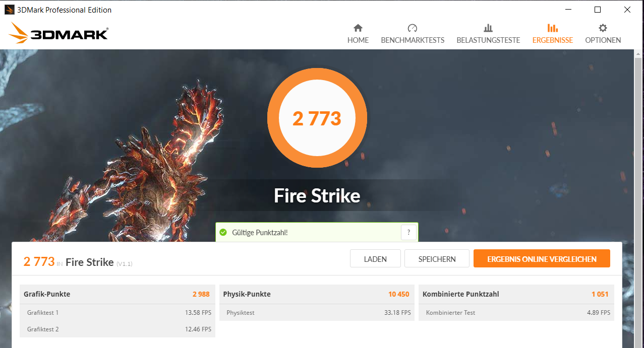
Task: Maximize the 3DMark window
Action: (x=598, y=10)
